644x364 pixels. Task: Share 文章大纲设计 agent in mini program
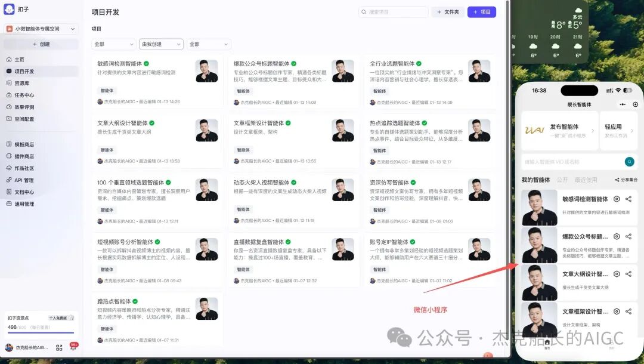click(x=628, y=274)
